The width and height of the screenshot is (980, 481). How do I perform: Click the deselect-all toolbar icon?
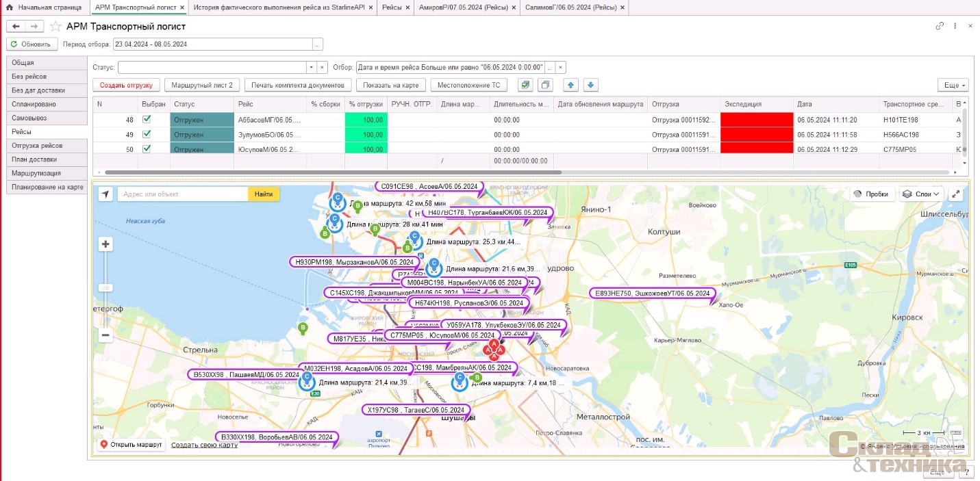tap(545, 86)
